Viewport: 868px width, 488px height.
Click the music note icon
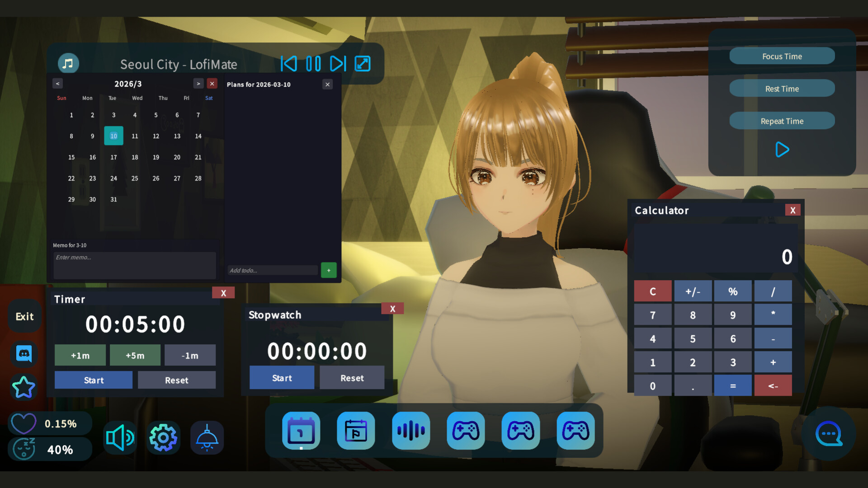pyautogui.click(x=68, y=64)
